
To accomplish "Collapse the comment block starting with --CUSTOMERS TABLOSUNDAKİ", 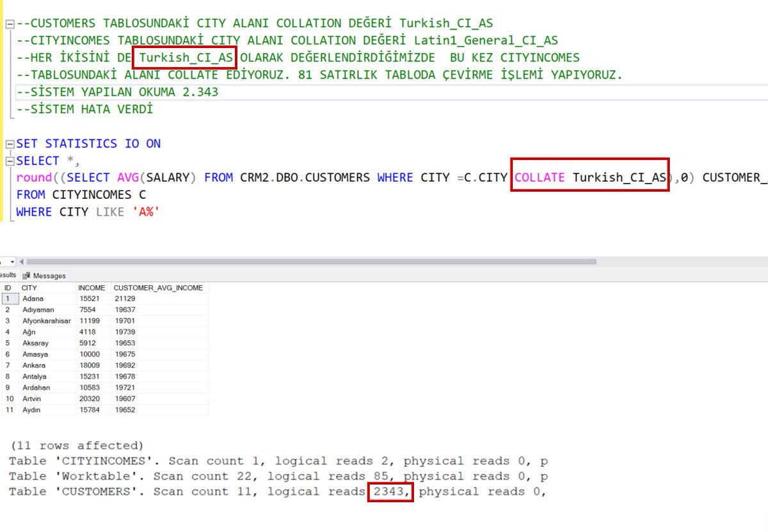I will (9, 24).
